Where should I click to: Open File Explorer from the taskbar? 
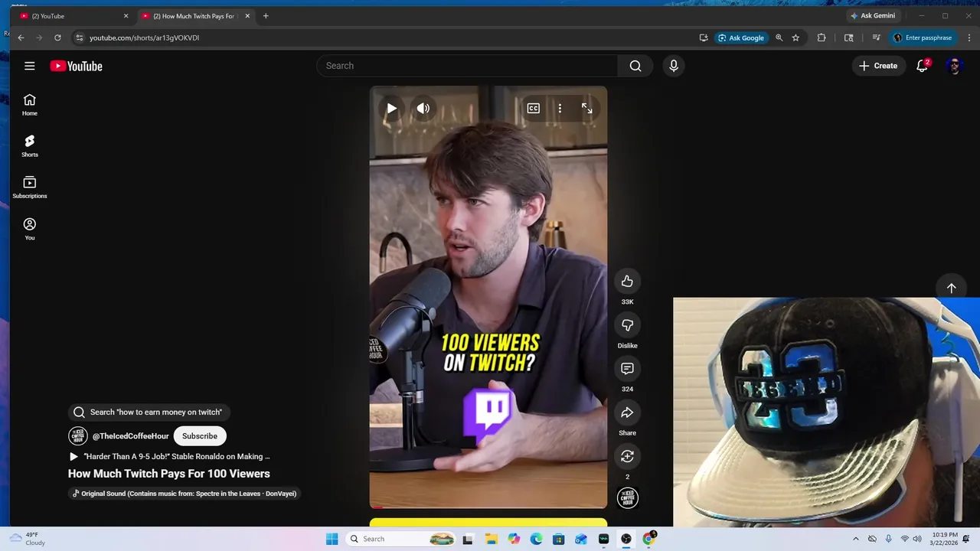click(x=491, y=539)
